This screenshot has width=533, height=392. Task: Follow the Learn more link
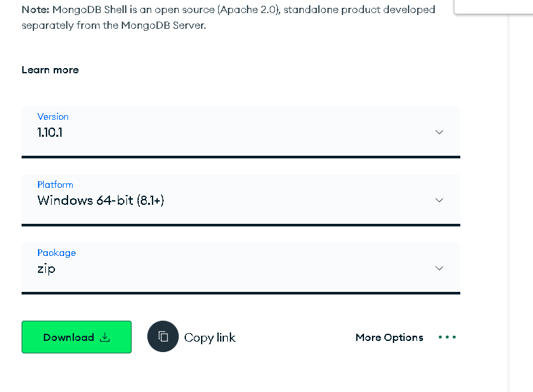50,70
